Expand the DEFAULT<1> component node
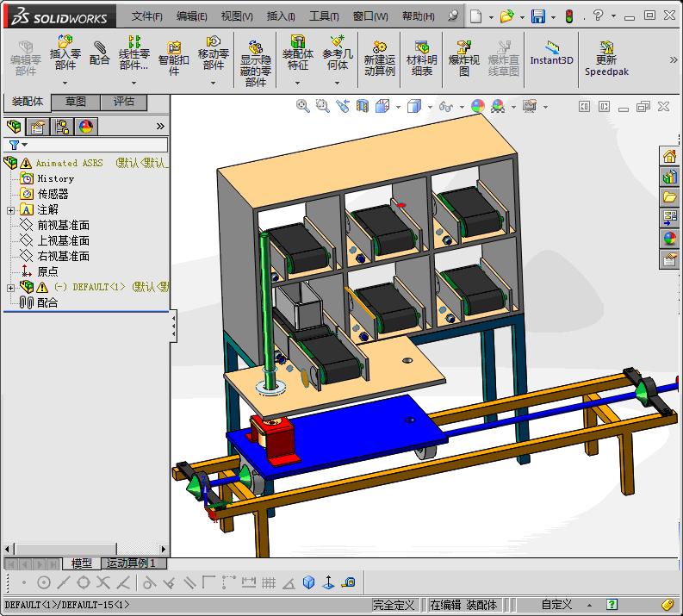This screenshot has width=683, height=616. point(10,288)
